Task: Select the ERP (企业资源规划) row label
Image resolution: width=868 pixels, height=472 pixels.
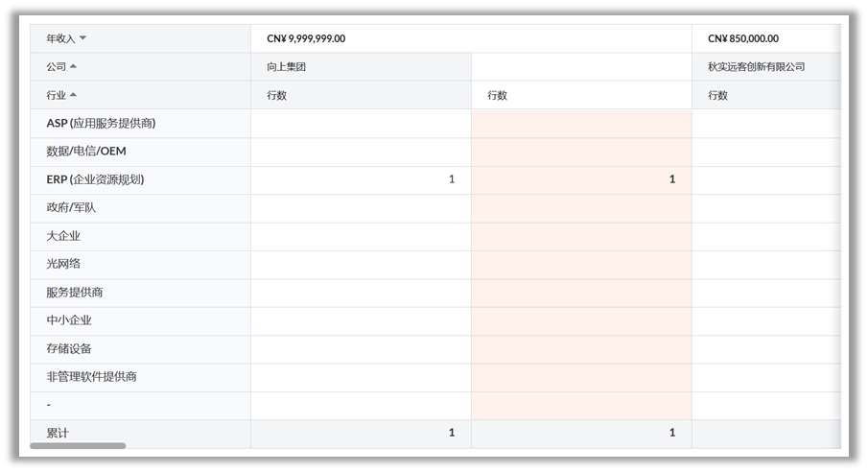Action: [x=95, y=179]
